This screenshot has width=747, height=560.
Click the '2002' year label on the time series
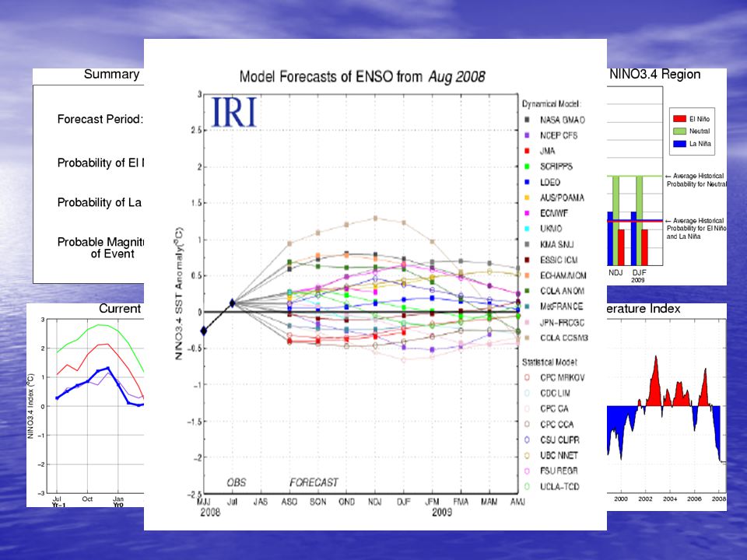646,499
